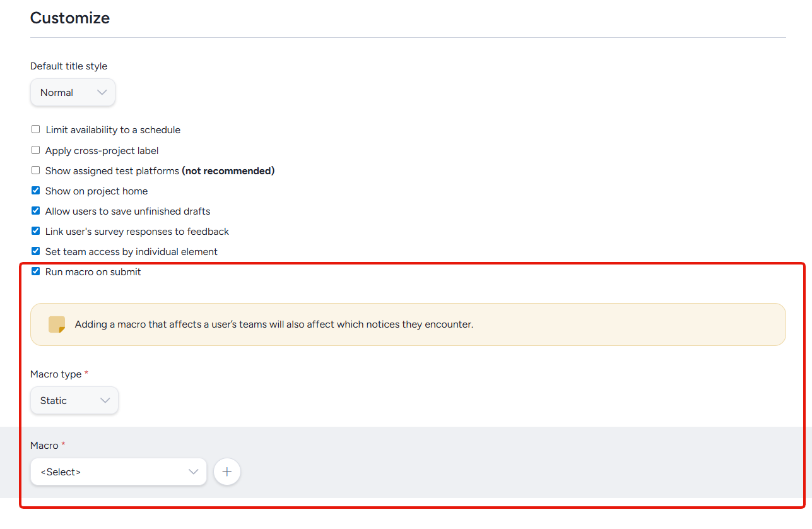The image size is (812, 529).
Task: Turn on Show assigned test platforms
Action: coord(36,170)
